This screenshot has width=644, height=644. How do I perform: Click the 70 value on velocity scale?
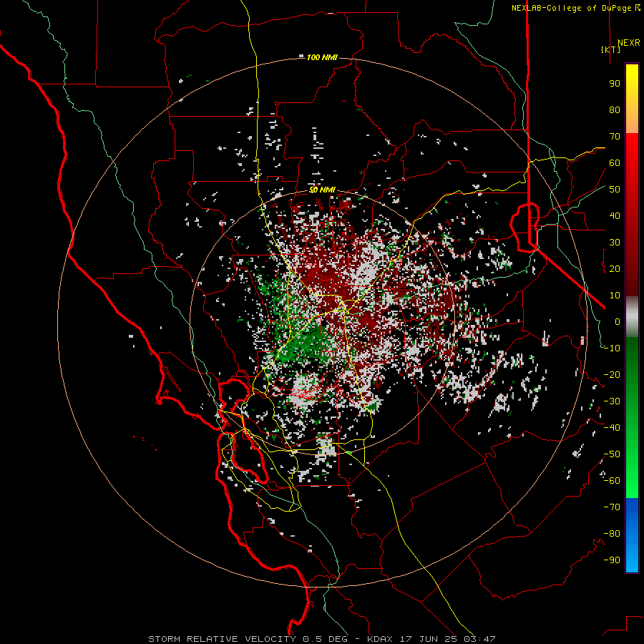(615, 137)
